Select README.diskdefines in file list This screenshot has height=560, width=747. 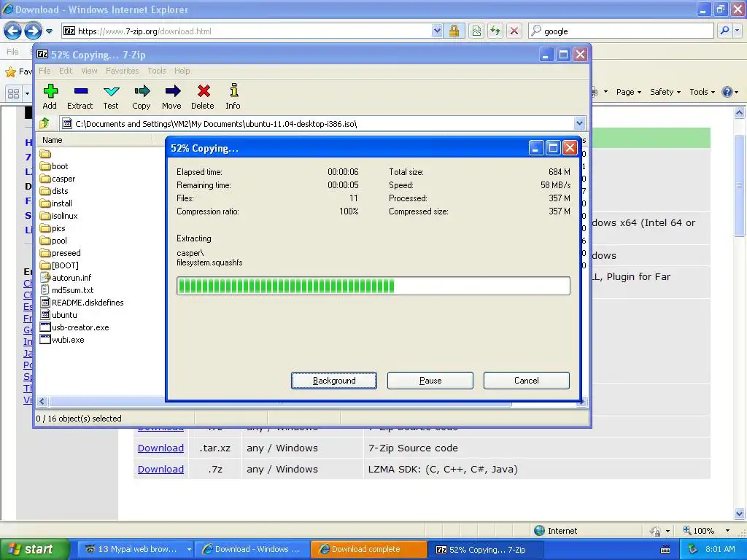(x=88, y=303)
